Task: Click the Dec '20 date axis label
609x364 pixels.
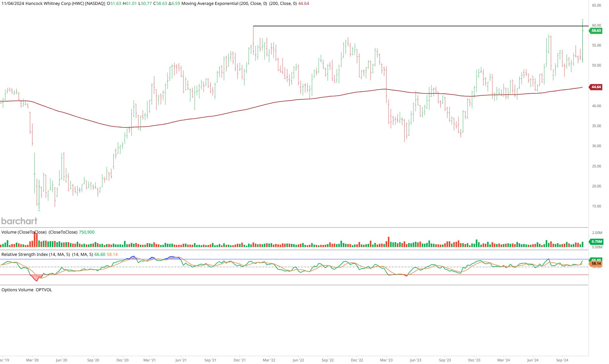Action: click(123, 360)
